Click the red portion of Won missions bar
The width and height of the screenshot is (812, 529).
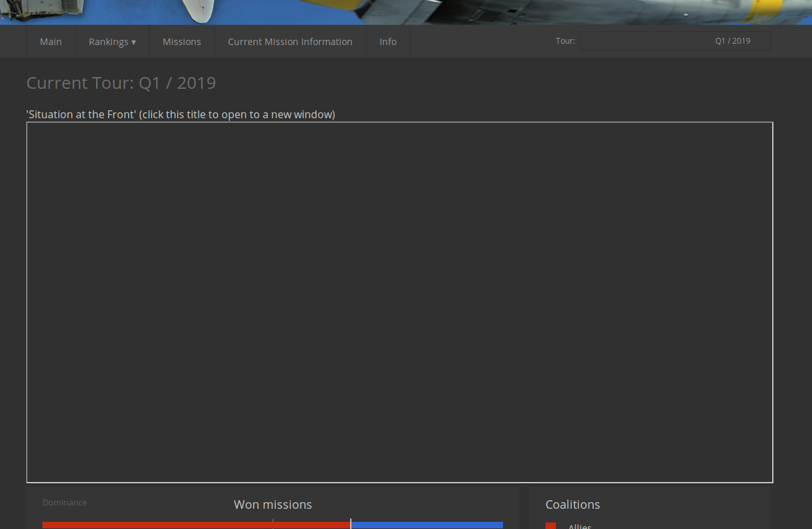click(196, 525)
